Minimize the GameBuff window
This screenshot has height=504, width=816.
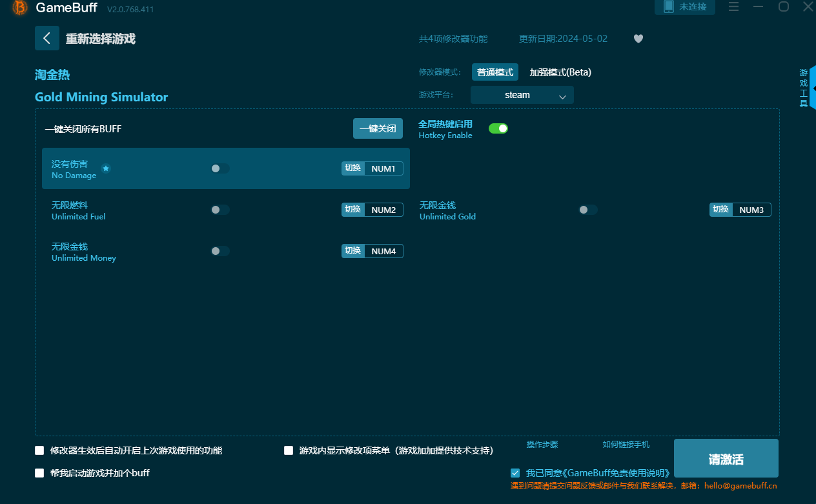pyautogui.click(x=759, y=6)
